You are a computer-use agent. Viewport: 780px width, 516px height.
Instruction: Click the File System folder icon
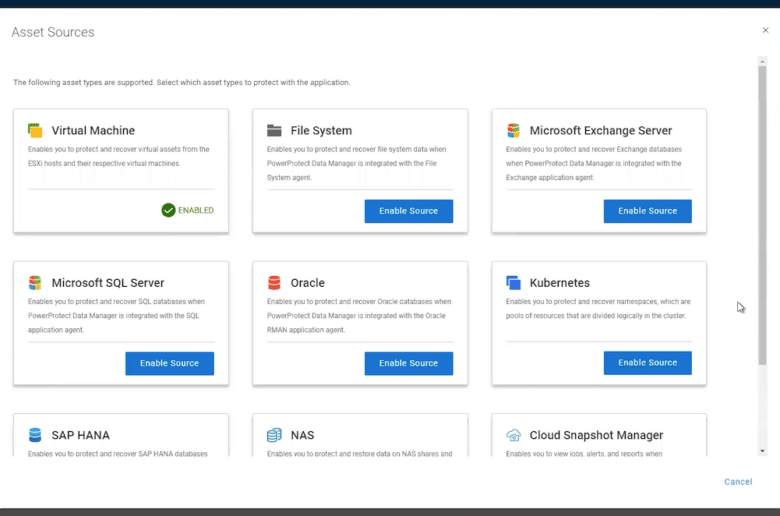coord(274,130)
